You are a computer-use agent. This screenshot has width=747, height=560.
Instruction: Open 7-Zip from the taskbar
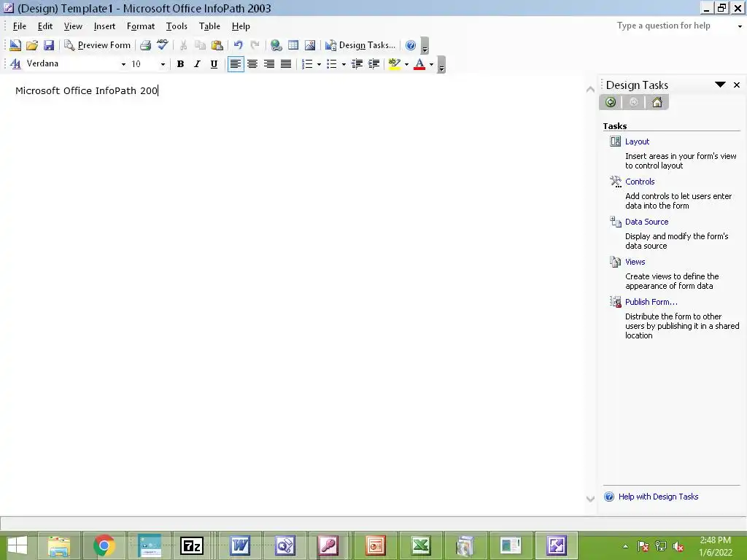click(192, 545)
